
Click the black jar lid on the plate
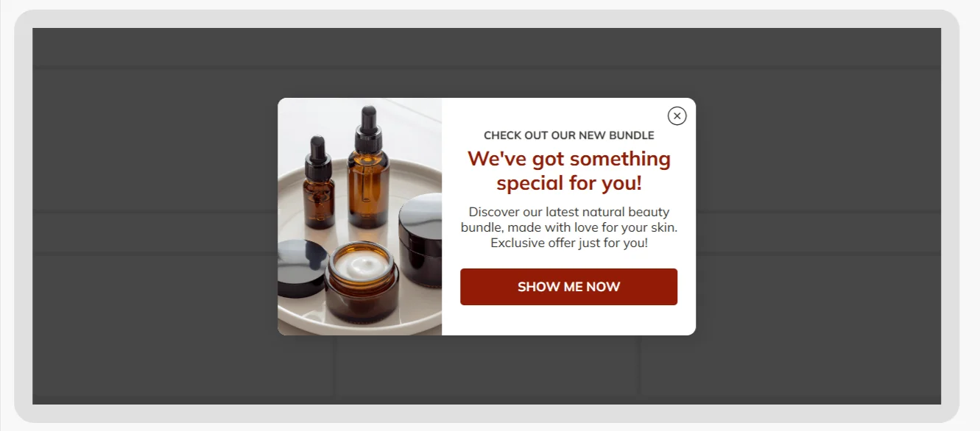tap(302, 268)
